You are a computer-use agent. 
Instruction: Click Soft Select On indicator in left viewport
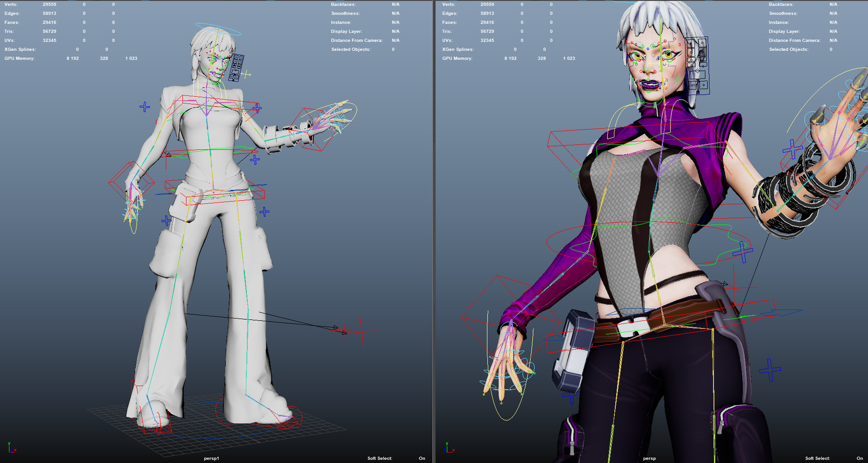[421, 458]
